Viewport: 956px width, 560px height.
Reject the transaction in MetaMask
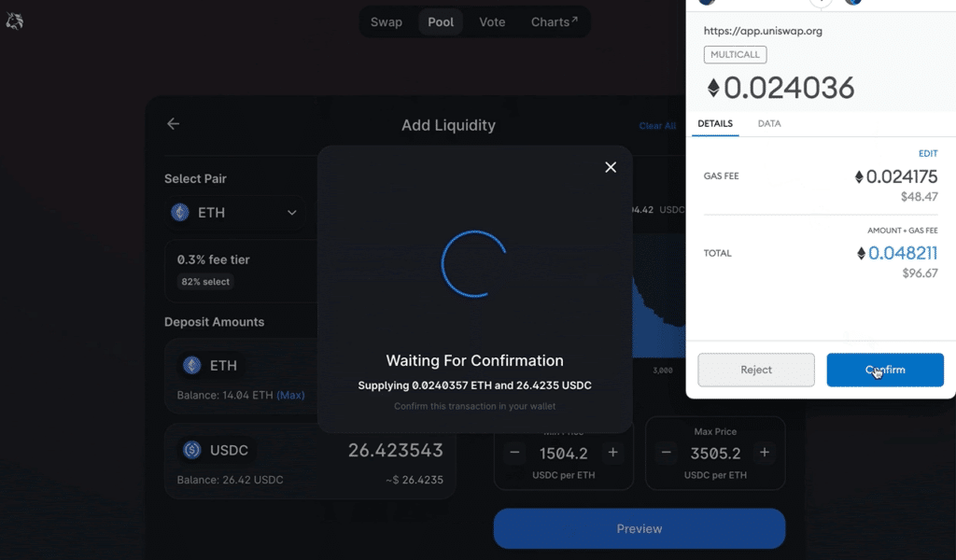pyautogui.click(x=756, y=370)
